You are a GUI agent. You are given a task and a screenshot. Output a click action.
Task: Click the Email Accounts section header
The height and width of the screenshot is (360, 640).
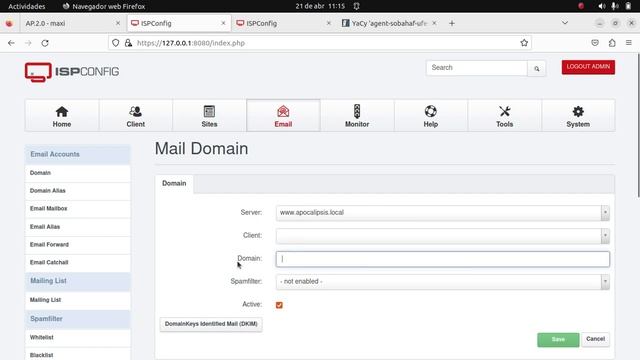click(78, 154)
